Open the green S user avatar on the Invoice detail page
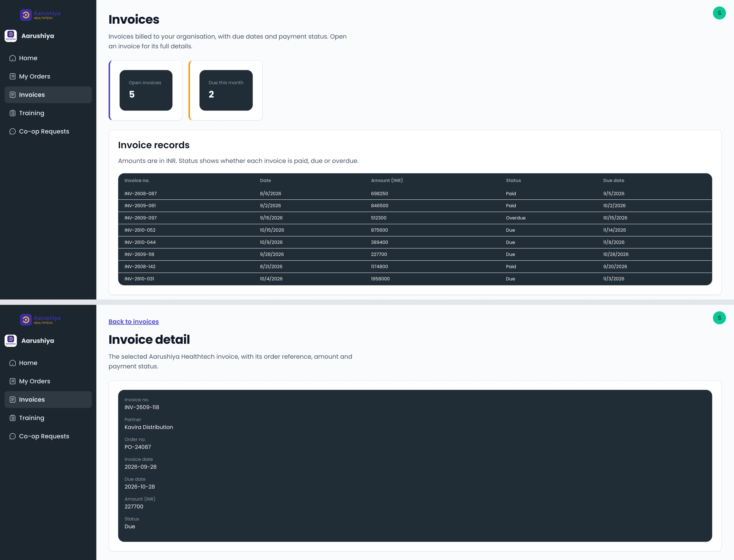Viewport: 734px width, 560px height. pos(719,318)
